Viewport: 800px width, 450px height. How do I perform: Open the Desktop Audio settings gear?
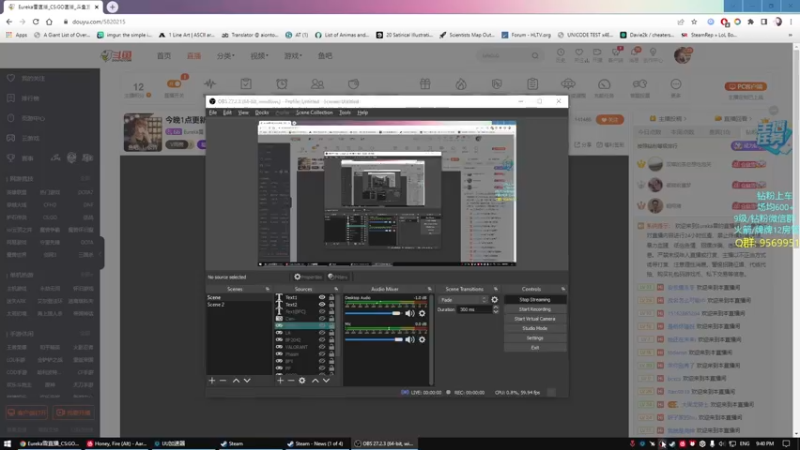(422, 313)
